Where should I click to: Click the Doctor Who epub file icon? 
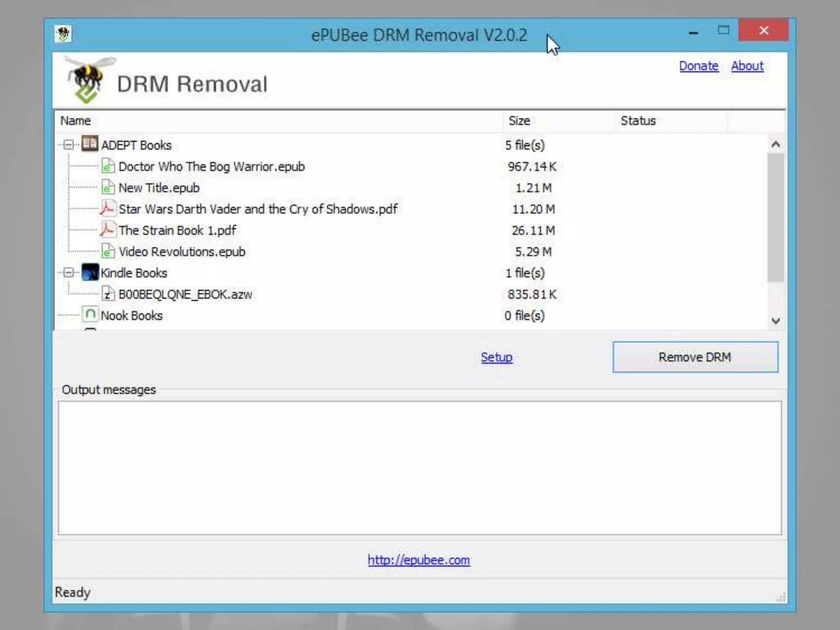click(x=107, y=167)
